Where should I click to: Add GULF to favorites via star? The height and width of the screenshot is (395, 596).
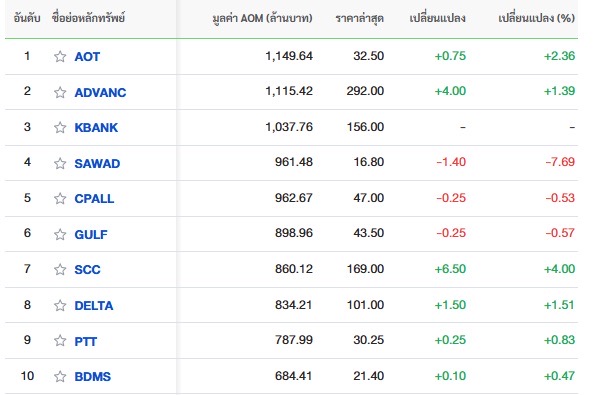click(60, 234)
